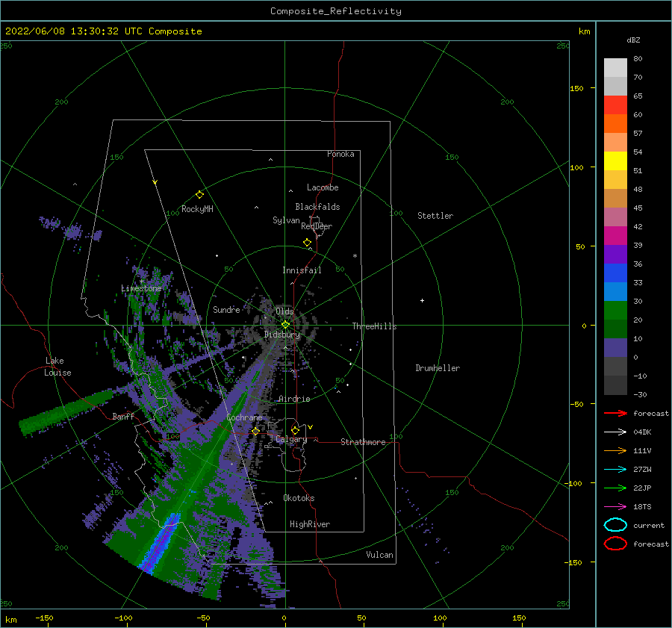Image resolution: width=672 pixels, height=628 pixels.
Task: Click the yellow diamond marker at radar center
Action: [285, 325]
